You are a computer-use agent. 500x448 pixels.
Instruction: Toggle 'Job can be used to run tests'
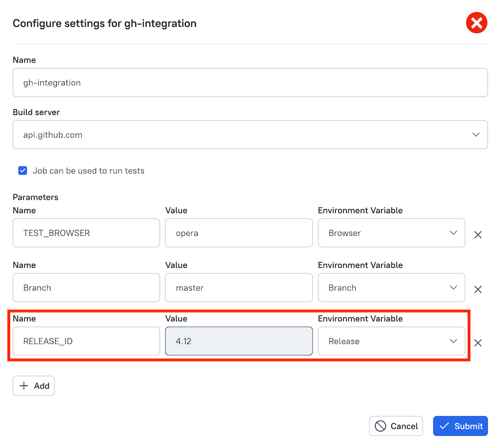23,171
